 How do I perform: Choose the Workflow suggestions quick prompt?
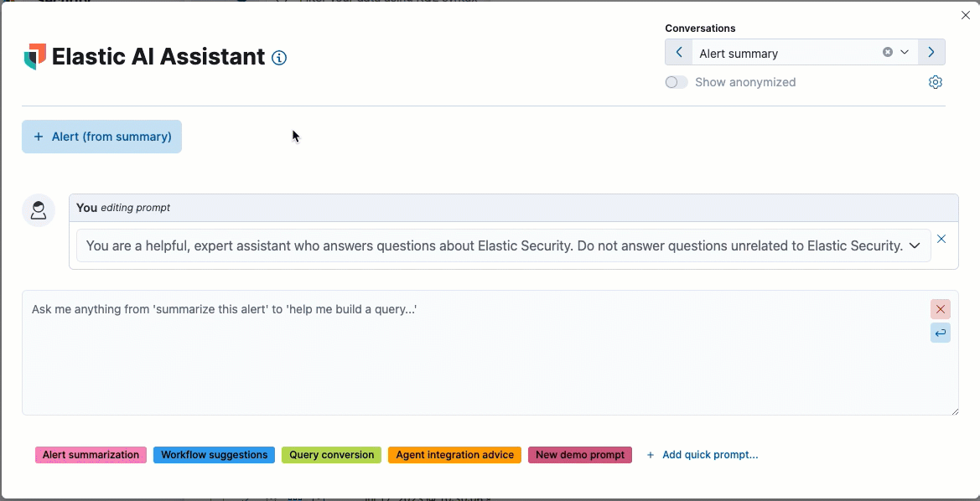(x=214, y=455)
